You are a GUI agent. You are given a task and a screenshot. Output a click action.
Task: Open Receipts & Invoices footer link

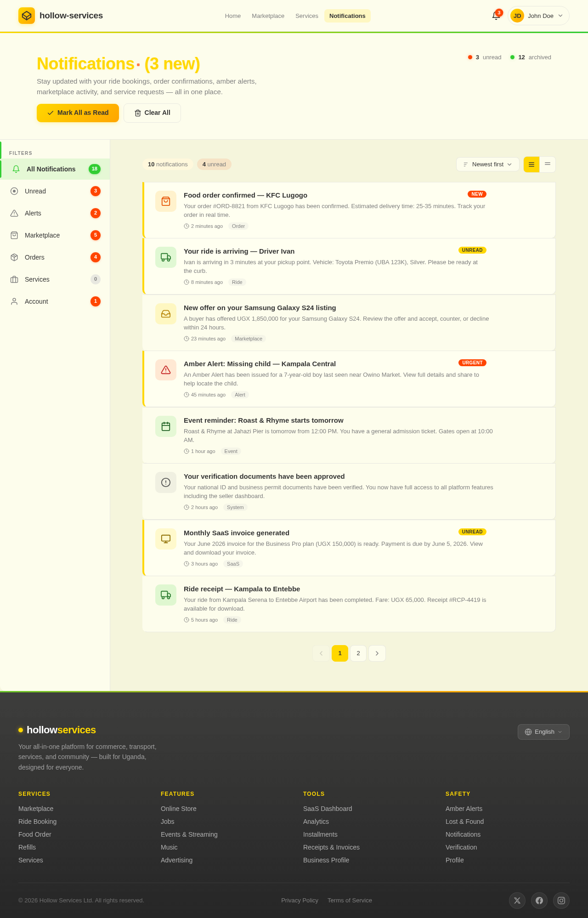[331, 847]
